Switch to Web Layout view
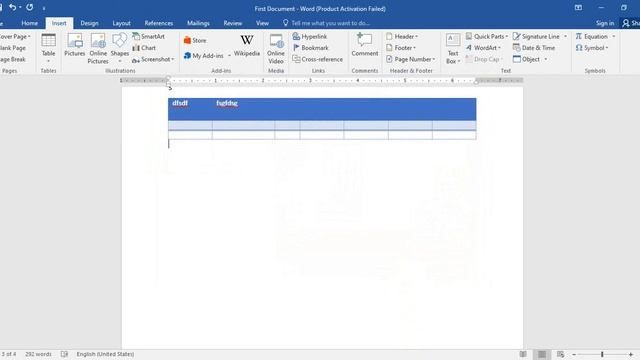 [x=560, y=354]
